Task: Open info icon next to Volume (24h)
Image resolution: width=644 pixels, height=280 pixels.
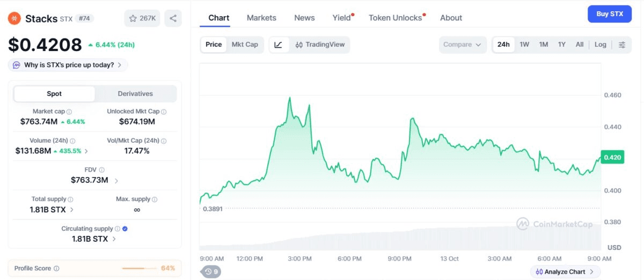Action: click(72, 141)
